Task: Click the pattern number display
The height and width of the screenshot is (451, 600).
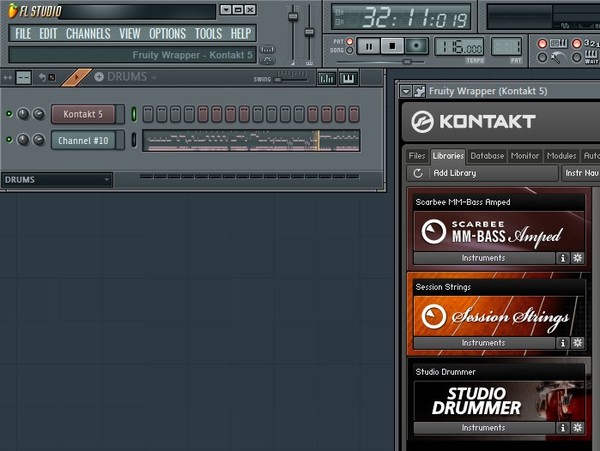Action: tap(506, 47)
